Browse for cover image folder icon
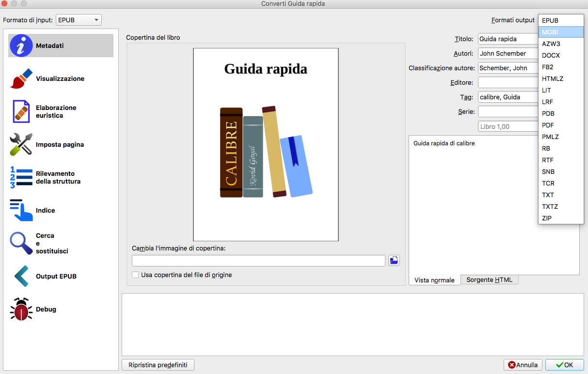Viewport: 588px width, 374px height. coord(394,261)
